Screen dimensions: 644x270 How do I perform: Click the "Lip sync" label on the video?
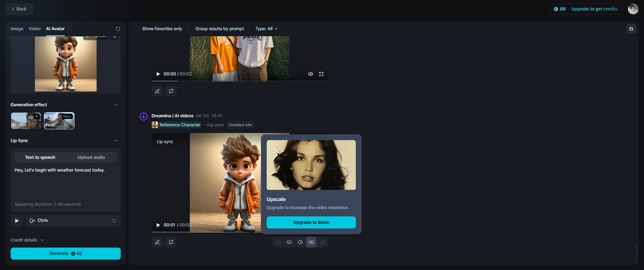point(165,142)
